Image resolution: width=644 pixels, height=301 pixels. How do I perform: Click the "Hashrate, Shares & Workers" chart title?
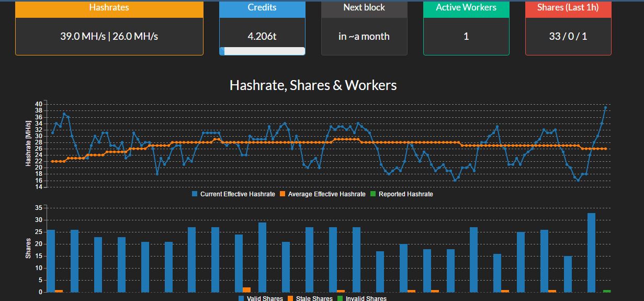tap(313, 85)
